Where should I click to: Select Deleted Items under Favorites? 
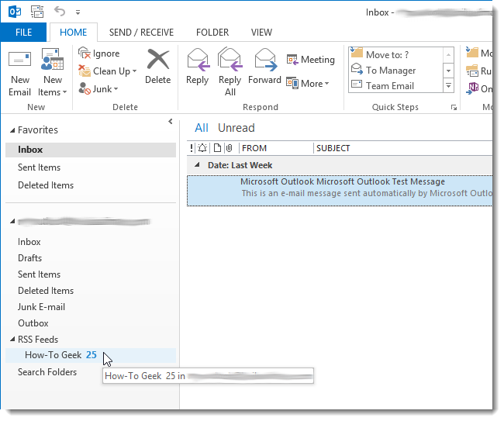(46, 185)
